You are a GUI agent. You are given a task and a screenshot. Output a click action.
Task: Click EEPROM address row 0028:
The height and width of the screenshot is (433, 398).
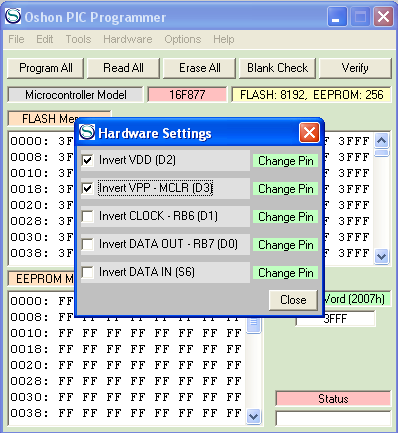click(29, 381)
